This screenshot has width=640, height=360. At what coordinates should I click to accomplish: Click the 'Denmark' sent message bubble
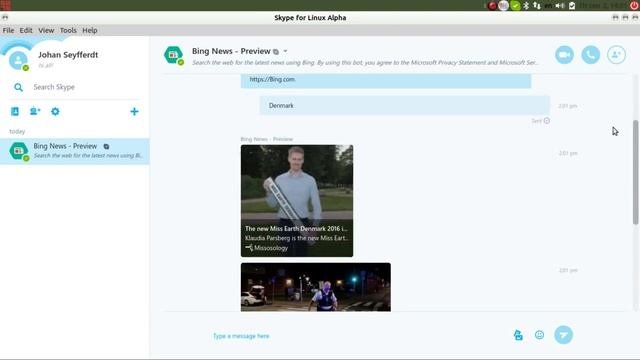(404, 105)
